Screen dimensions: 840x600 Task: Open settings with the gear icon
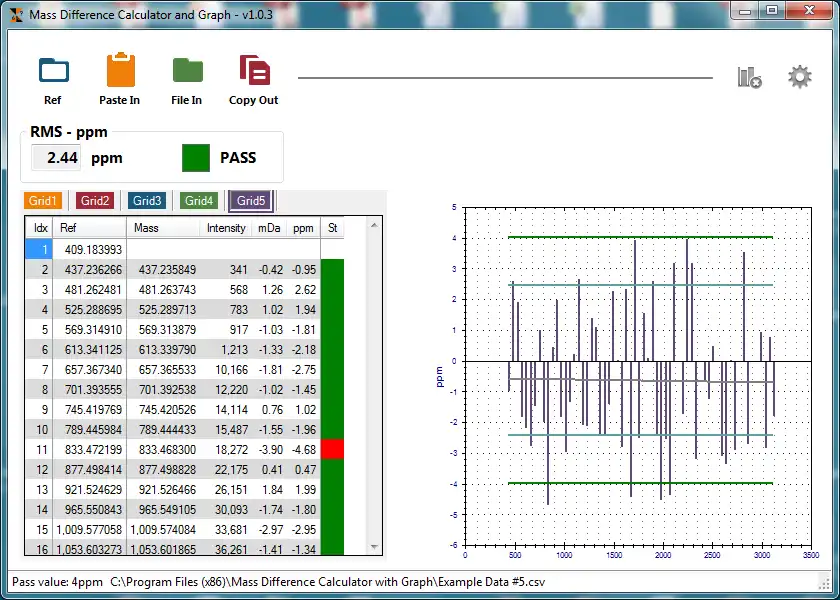(x=800, y=77)
